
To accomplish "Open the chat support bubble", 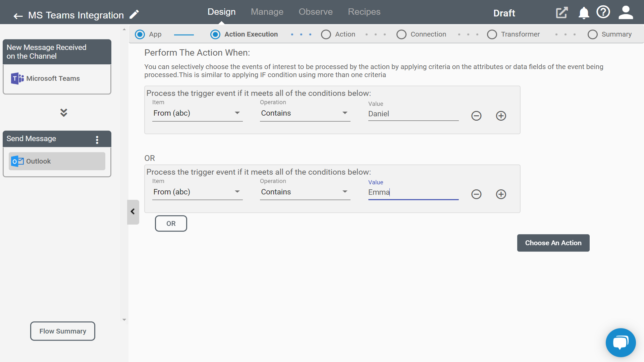I will 621,343.
